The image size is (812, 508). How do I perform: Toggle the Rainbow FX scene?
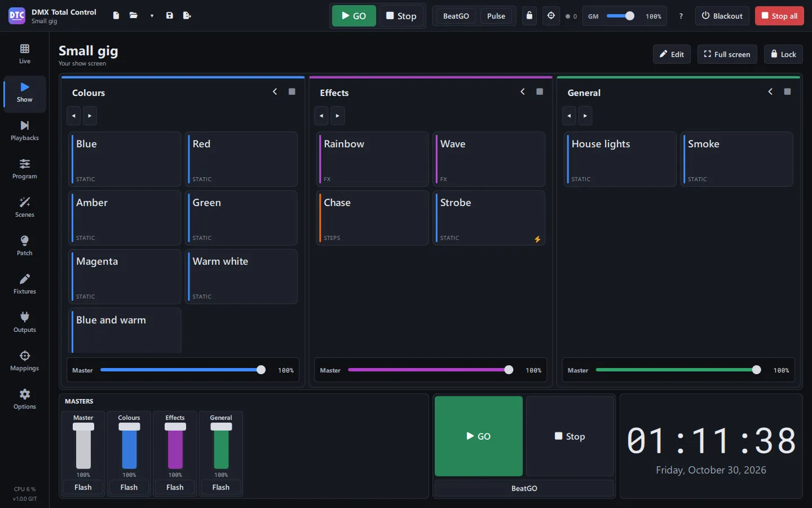pyautogui.click(x=372, y=159)
